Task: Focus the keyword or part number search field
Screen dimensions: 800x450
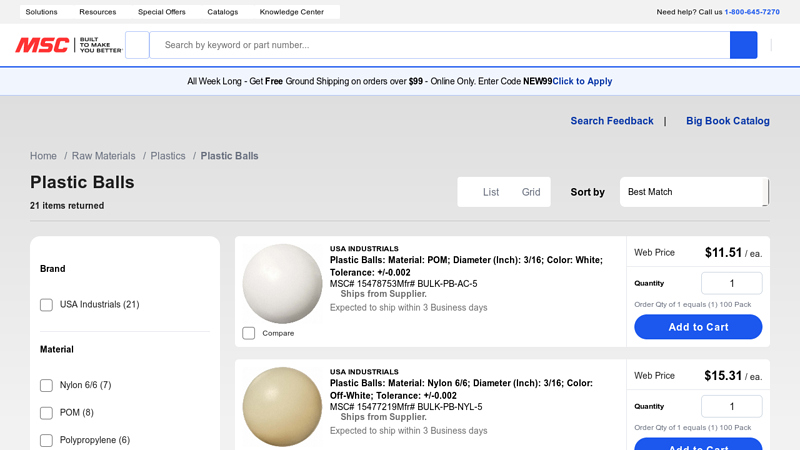Action: 440,45
